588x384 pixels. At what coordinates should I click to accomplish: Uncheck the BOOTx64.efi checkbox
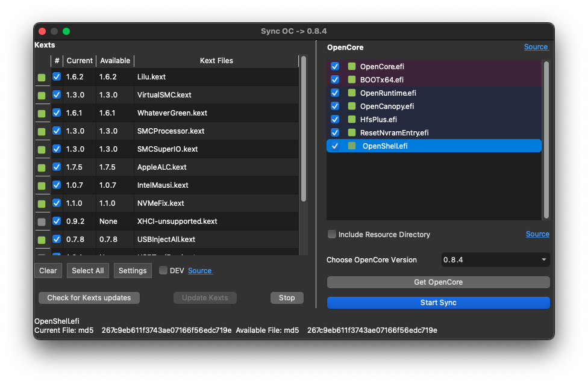335,79
